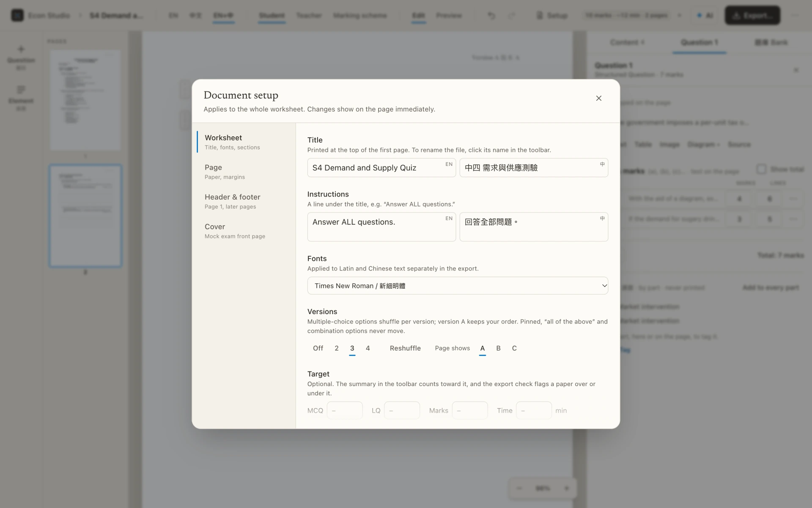Click the add Element icon

[x=21, y=90]
